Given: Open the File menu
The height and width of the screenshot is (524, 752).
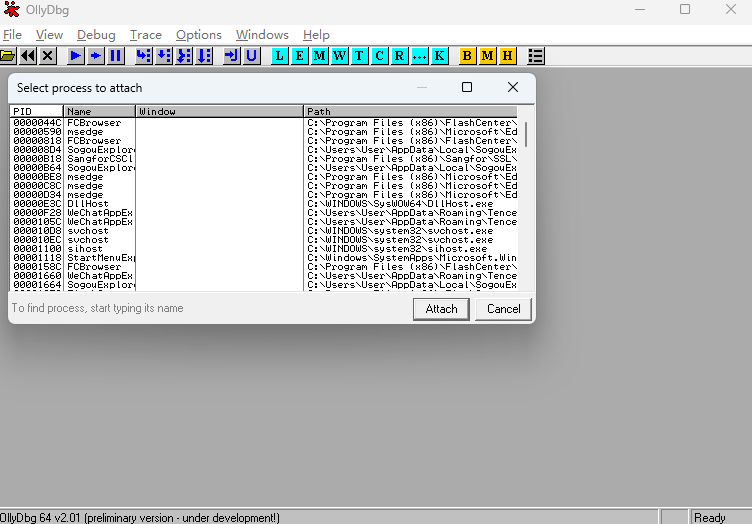Looking at the screenshot, I should click(x=12, y=35).
